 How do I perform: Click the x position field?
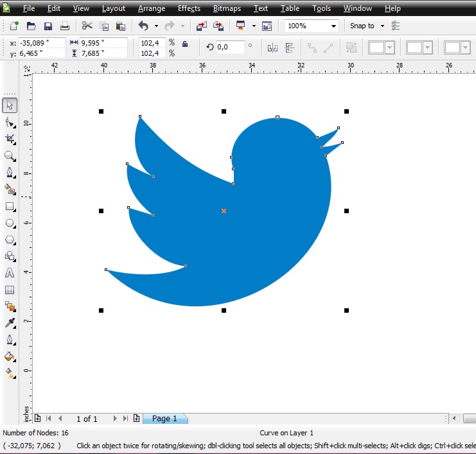coord(42,43)
